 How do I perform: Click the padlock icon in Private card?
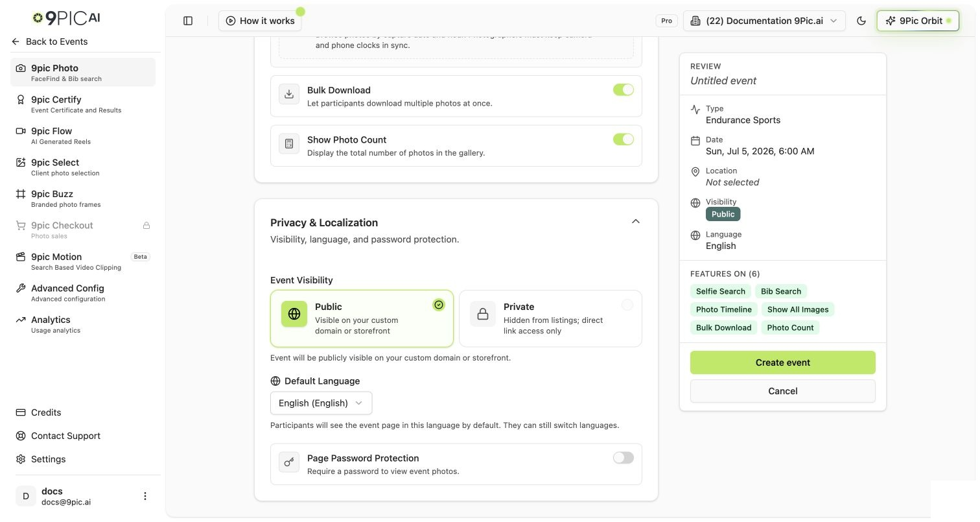[x=483, y=314]
